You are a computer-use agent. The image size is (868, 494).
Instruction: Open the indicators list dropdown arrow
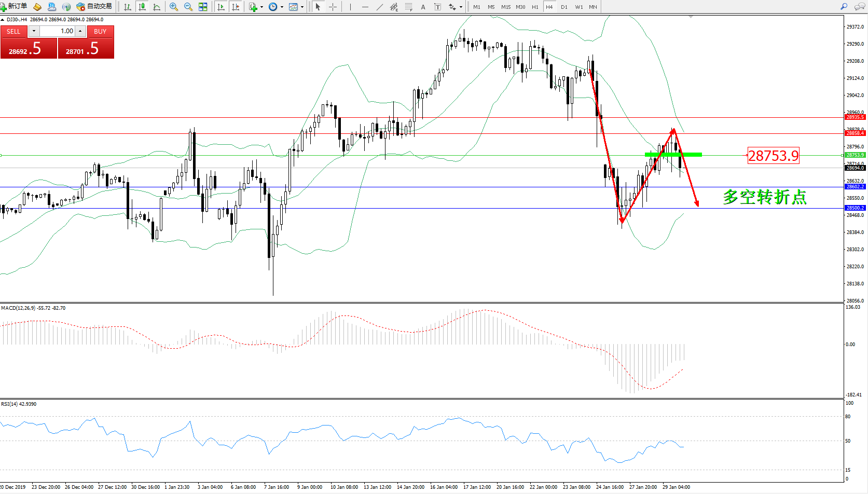point(261,7)
